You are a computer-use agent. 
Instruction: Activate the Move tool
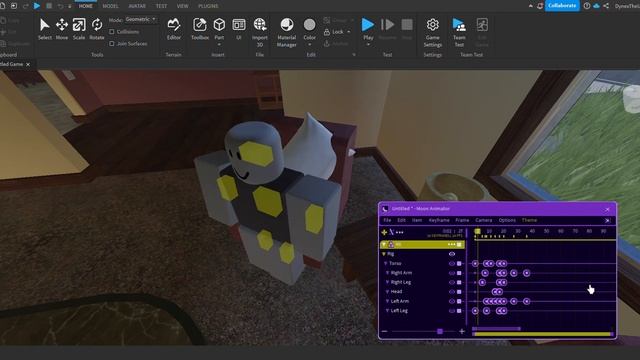click(62, 29)
